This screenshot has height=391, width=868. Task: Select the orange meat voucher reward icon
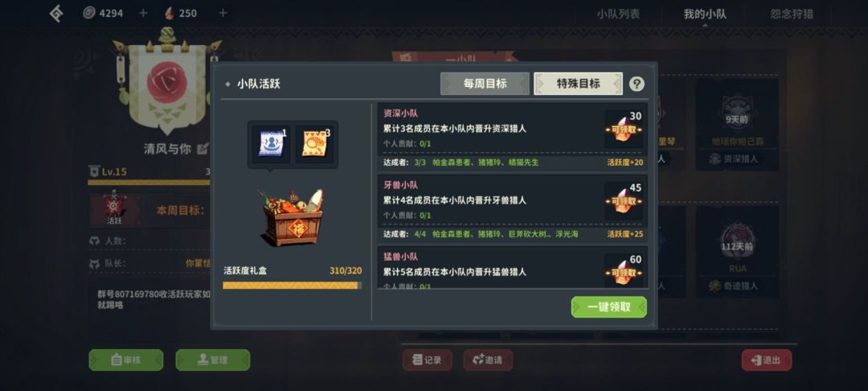pos(314,145)
